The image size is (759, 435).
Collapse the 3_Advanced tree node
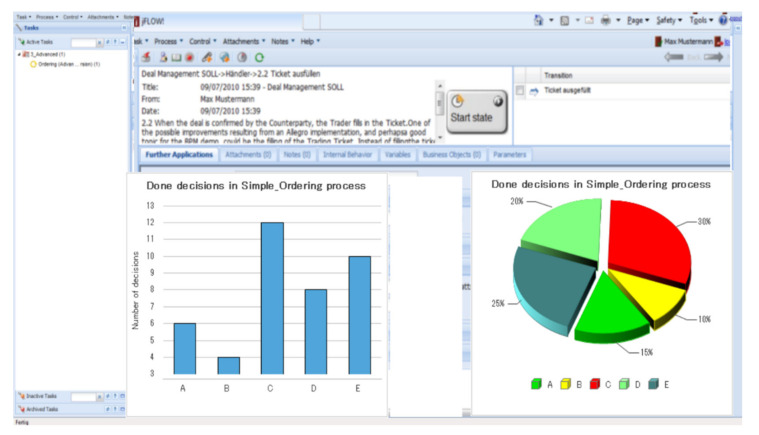coord(19,54)
